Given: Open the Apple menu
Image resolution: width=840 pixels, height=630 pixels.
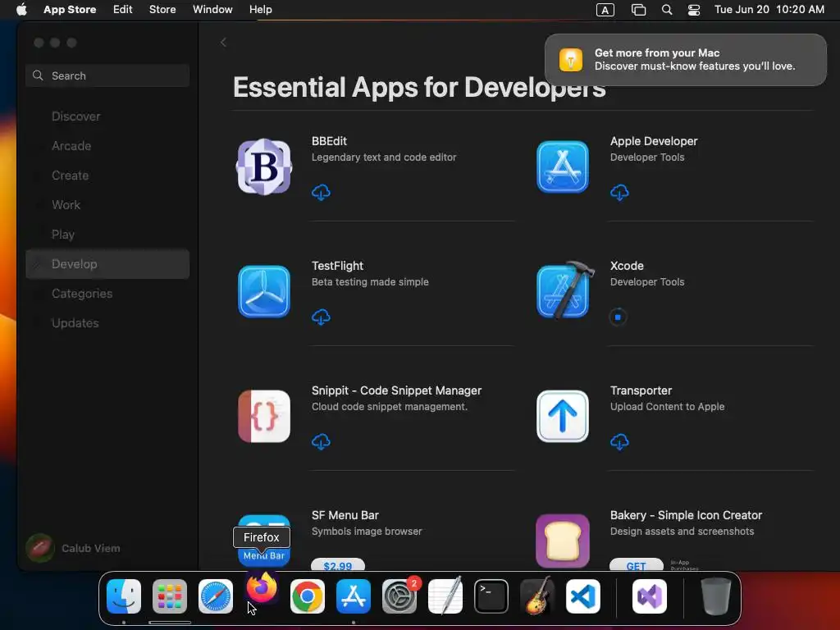Looking at the screenshot, I should click(x=21, y=10).
